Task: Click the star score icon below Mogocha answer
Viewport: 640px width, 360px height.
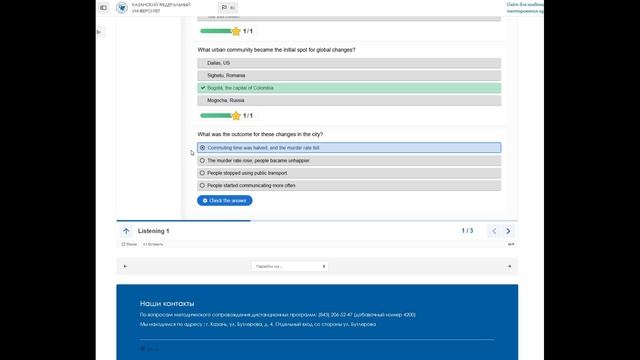Action: coord(236,116)
